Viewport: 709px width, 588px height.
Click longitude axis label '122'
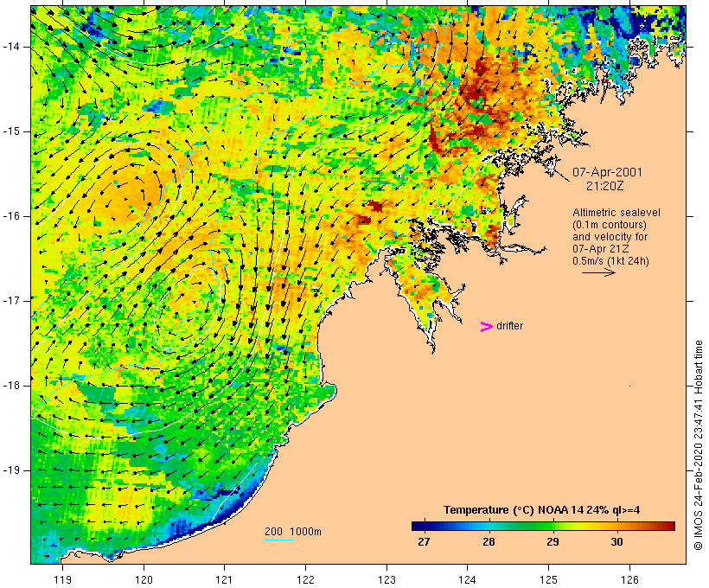(x=306, y=579)
